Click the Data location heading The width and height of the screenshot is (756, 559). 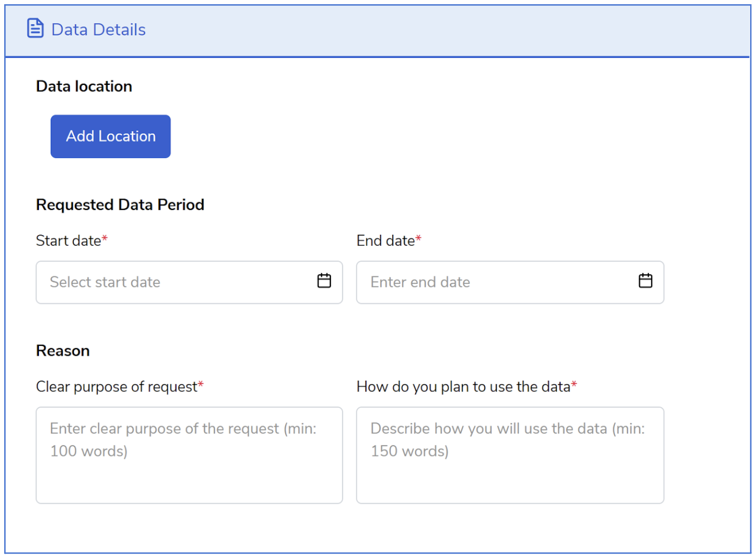click(84, 86)
